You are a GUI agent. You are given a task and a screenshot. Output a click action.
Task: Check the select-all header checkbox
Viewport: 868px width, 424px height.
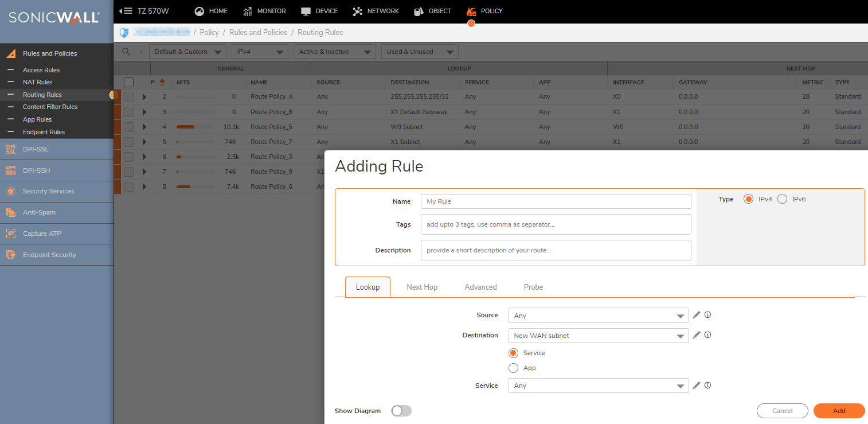(x=128, y=83)
